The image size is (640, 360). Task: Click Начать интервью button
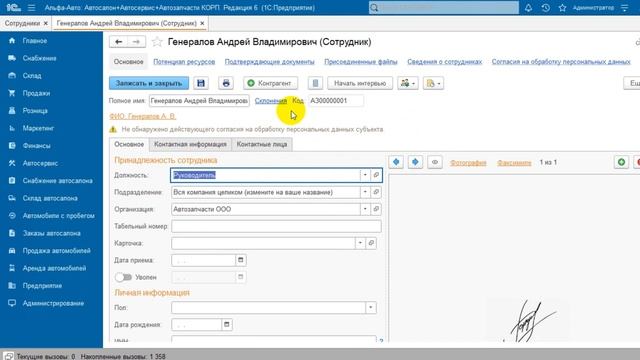360,83
